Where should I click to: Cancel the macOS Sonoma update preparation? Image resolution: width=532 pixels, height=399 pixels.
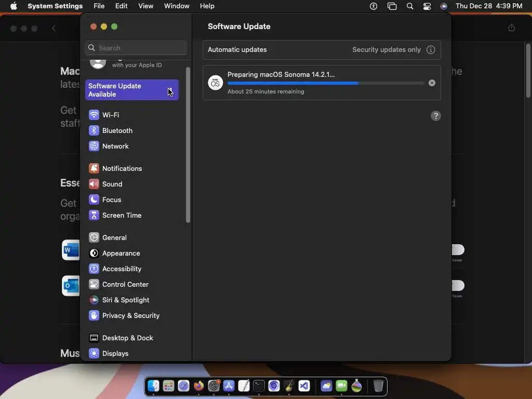pyautogui.click(x=432, y=83)
